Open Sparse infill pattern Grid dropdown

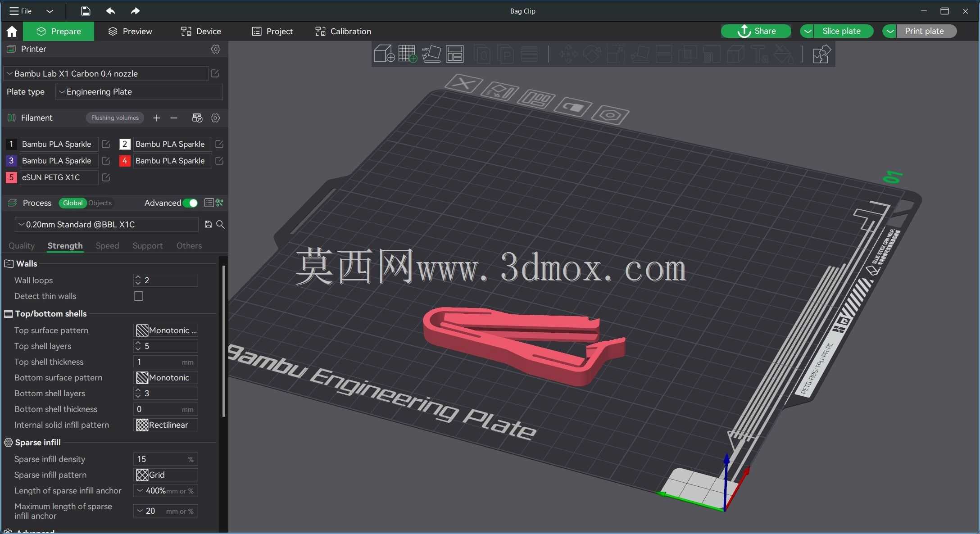pyautogui.click(x=166, y=475)
